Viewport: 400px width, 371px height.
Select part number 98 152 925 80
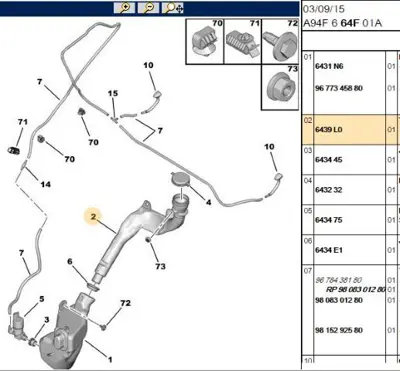click(x=339, y=330)
